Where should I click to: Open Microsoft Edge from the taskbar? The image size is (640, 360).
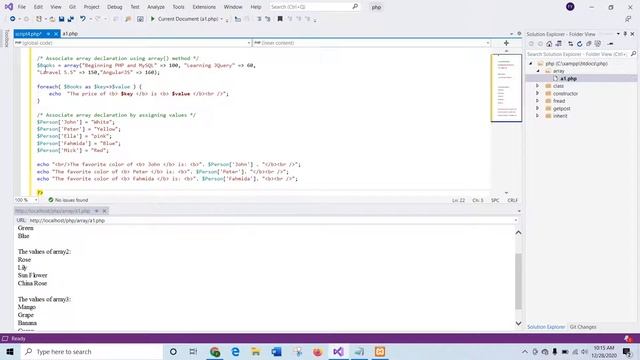236,351
